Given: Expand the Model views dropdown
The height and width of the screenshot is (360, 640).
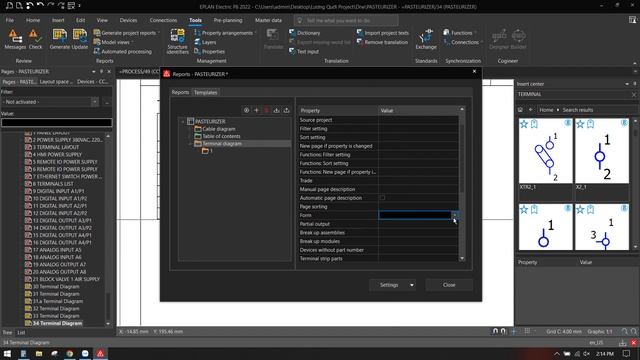Looking at the screenshot, I should 132,42.
